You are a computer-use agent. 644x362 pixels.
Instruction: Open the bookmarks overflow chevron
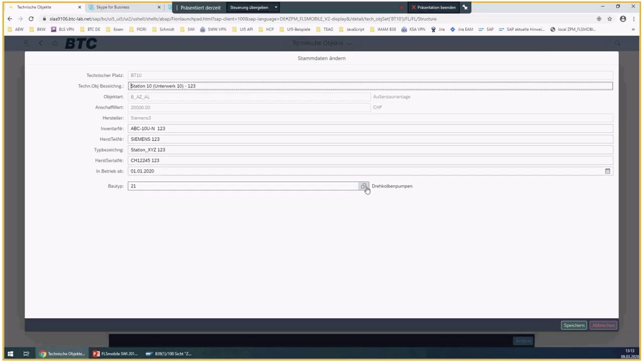[633, 29]
